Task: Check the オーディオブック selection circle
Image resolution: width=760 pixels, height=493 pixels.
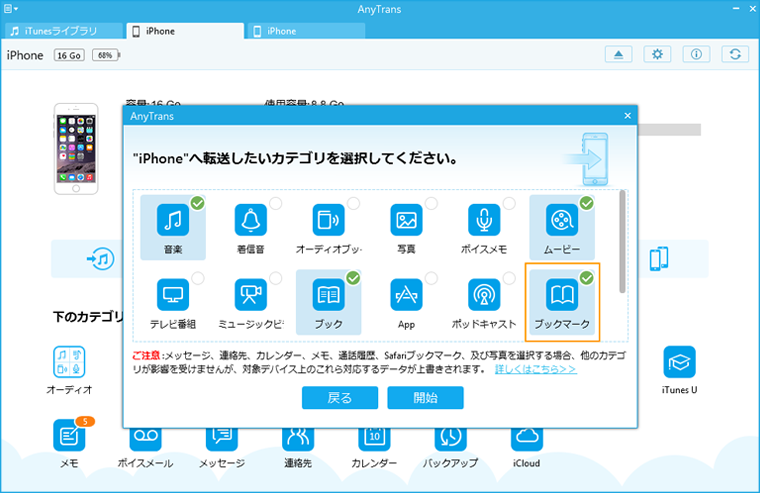Action: click(353, 203)
